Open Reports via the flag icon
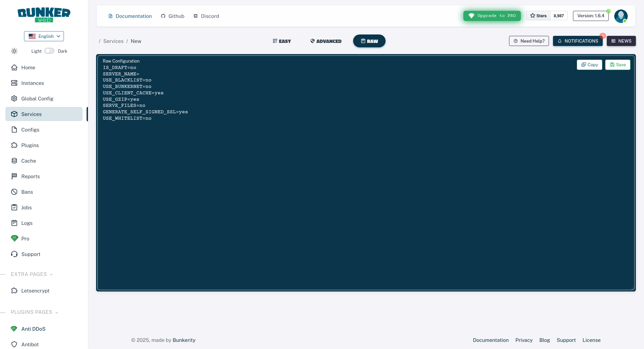644x349 pixels. [14, 176]
